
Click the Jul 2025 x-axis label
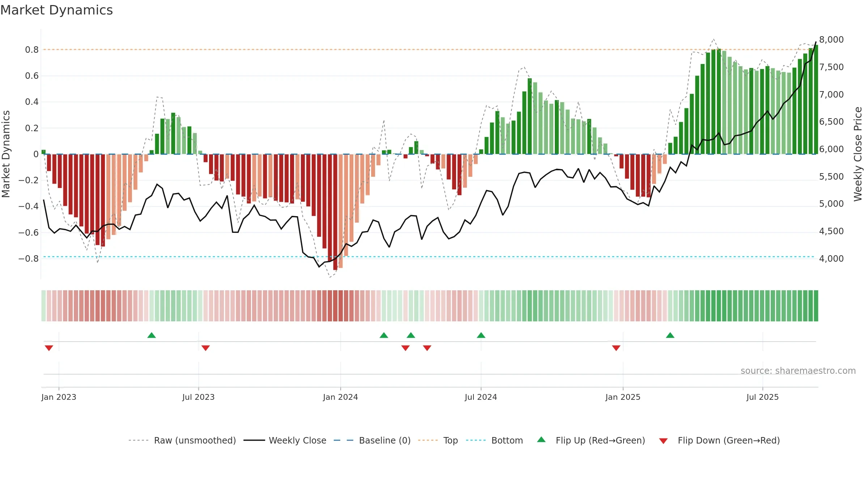click(x=762, y=397)
